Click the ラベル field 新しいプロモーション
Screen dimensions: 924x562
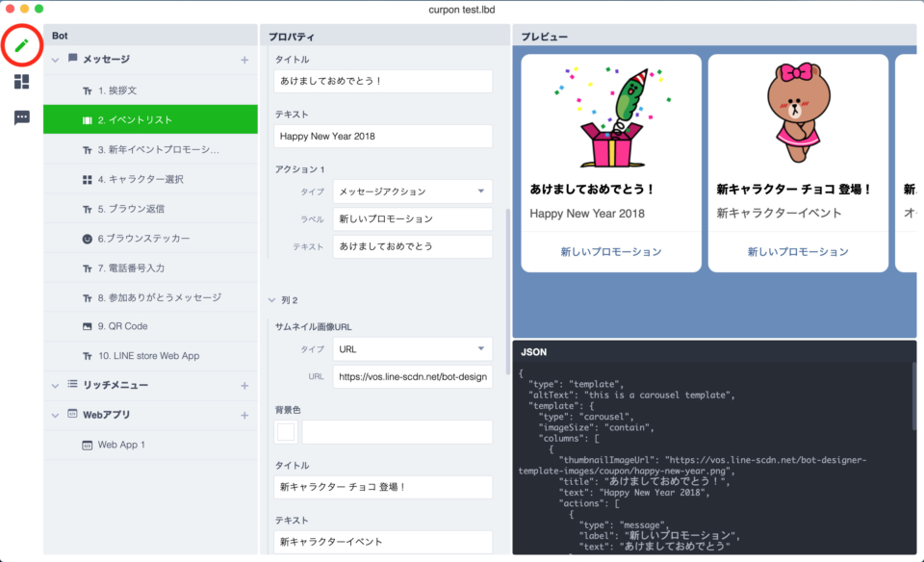(x=413, y=219)
